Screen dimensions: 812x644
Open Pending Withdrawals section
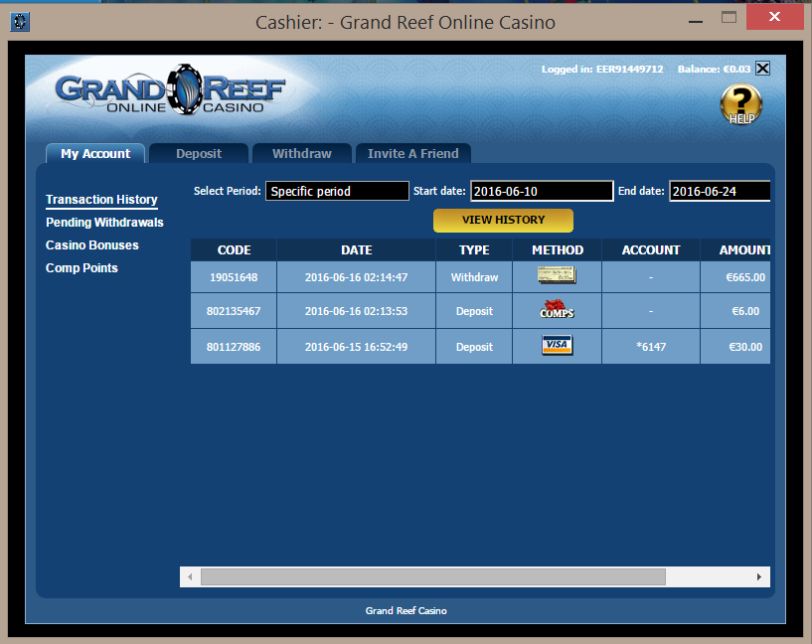(x=104, y=223)
